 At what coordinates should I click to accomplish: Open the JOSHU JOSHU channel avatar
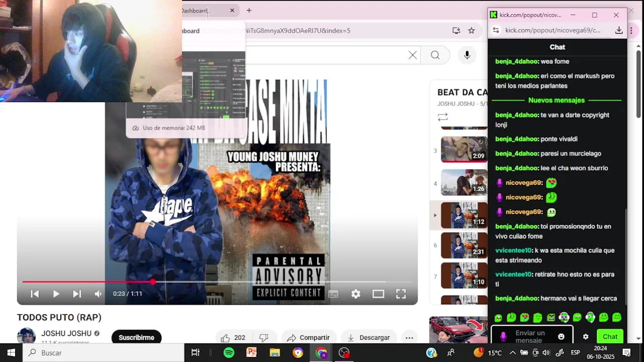[x=26, y=336]
